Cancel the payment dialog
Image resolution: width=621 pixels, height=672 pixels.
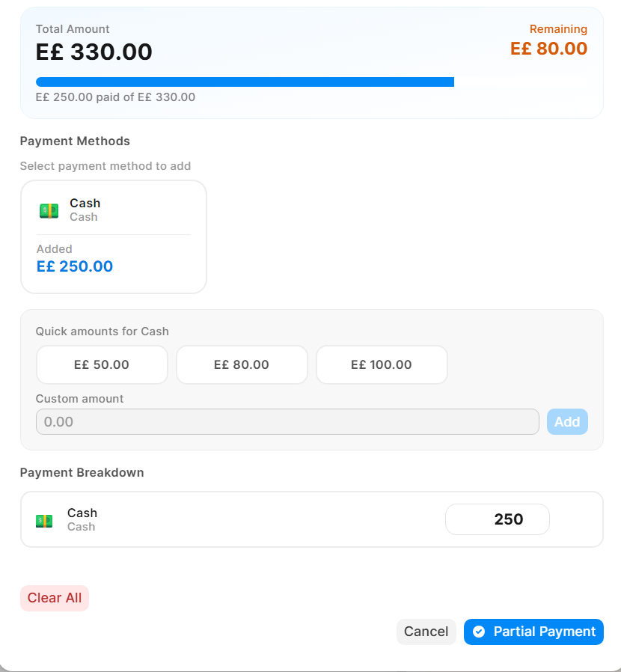pyautogui.click(x=426, y=632)
